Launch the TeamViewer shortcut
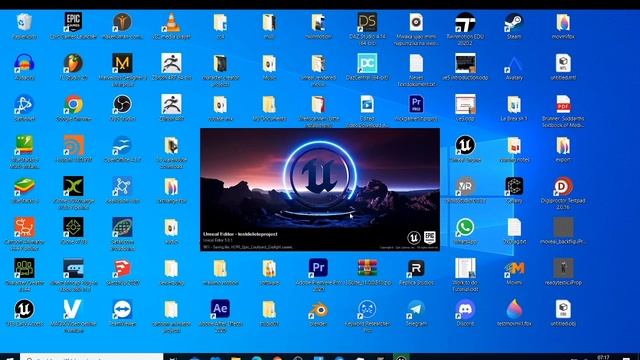This screenshot has height=360, width=640. (x=122, y=309)
